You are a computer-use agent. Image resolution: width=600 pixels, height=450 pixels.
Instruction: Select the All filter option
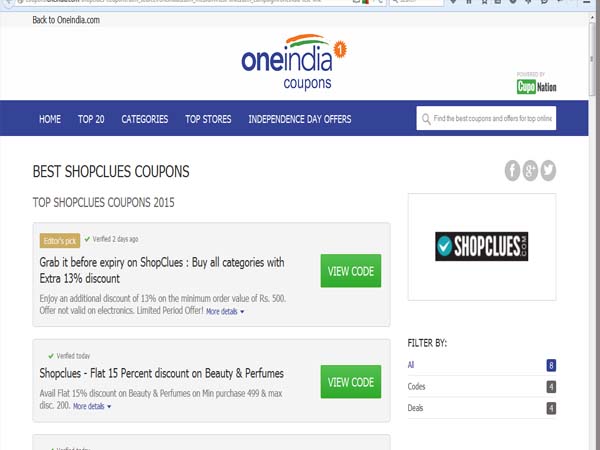pyautogui.click(x=413, y=365)
